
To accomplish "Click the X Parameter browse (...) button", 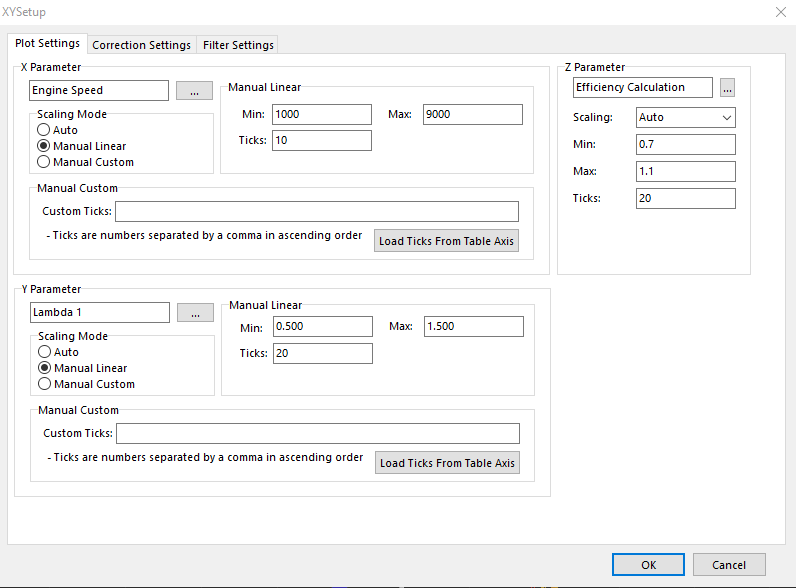I will click(194, 91).
